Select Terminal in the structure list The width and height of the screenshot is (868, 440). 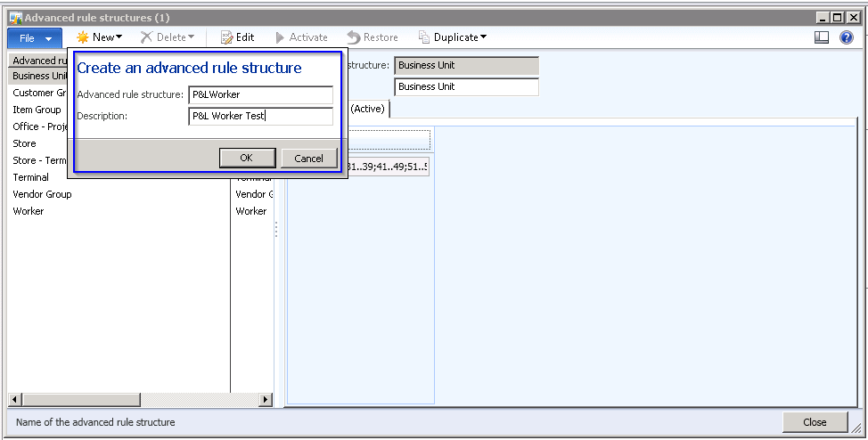[x=31, y=177]
